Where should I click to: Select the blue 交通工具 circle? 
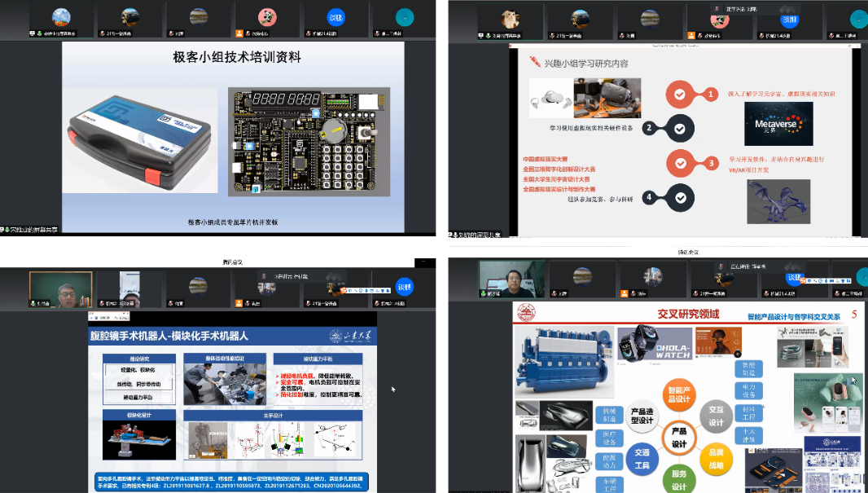pos(641,457)
